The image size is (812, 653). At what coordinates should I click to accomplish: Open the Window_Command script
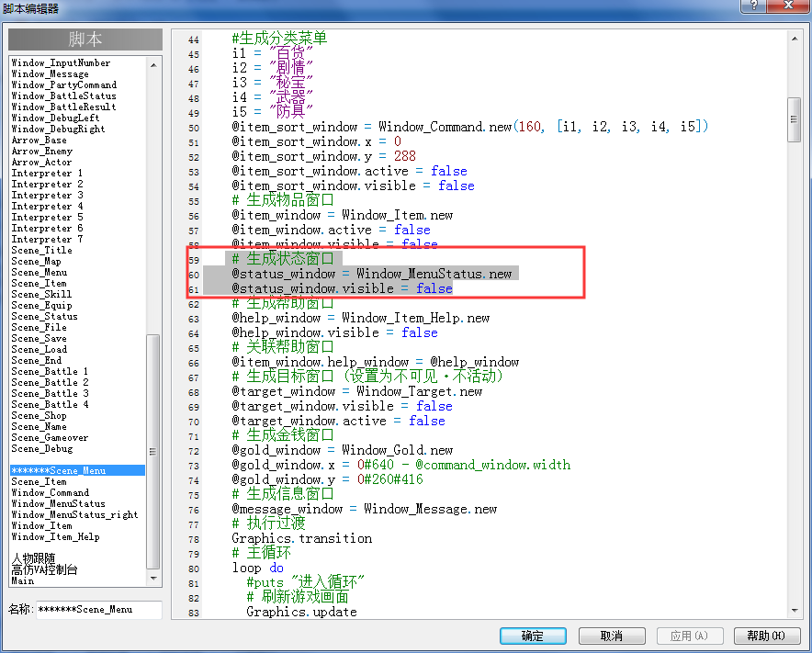tap(51, 493)
